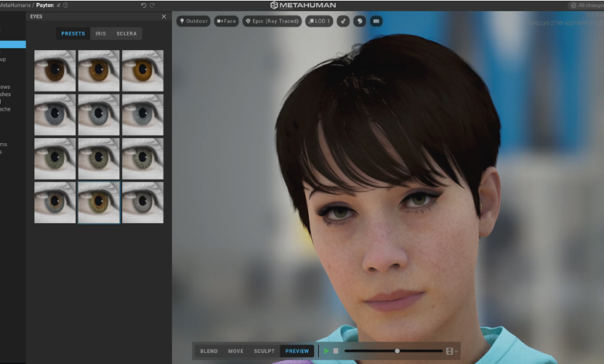
Task: Select the first blue-grey eye preset in second row
Action: coord(55,115)
